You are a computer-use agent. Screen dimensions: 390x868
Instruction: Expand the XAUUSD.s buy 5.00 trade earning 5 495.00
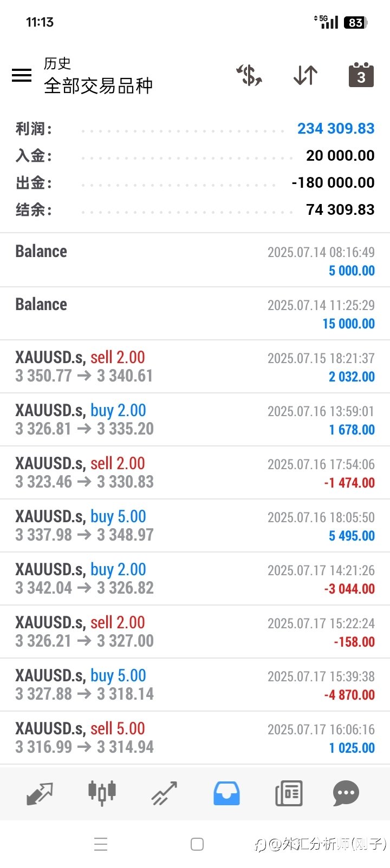(x=195, y=525)
